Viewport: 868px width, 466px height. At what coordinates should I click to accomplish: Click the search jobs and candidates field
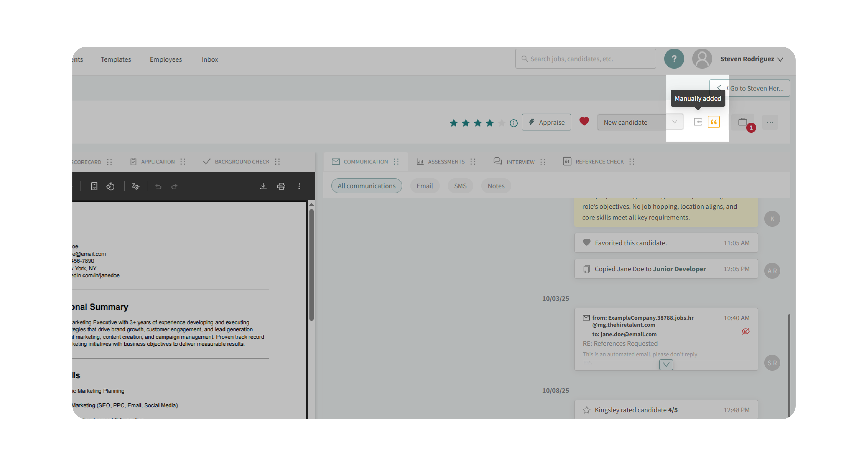point(586,59)
